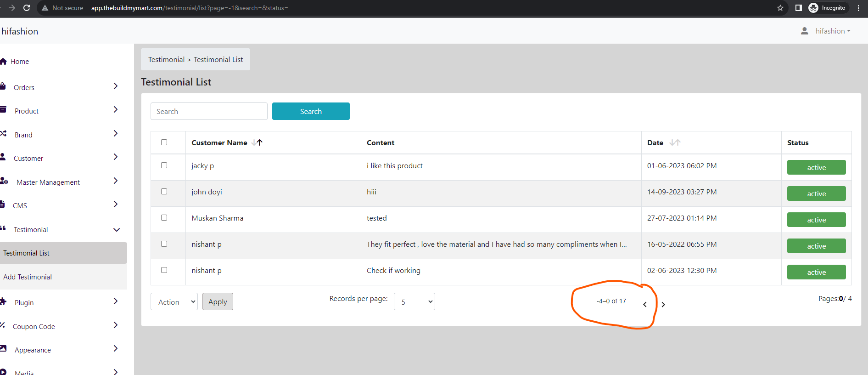
Task: Collapse the Testimonial menu chevron
Action: point(117,229)
